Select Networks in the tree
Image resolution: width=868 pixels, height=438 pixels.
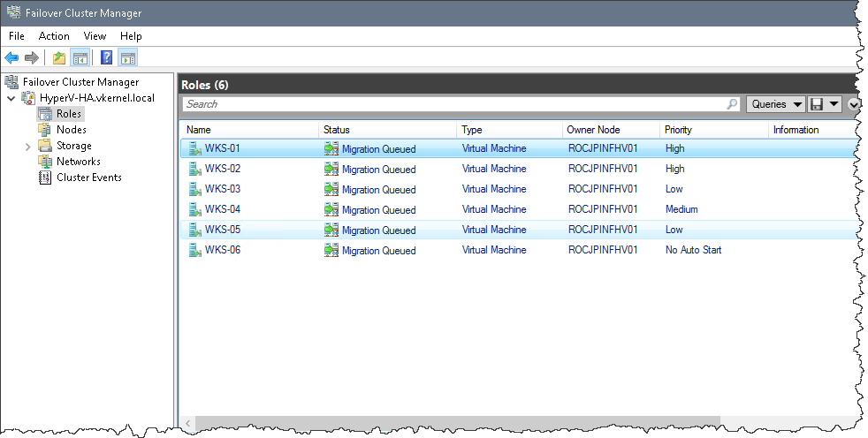[79, 162]
